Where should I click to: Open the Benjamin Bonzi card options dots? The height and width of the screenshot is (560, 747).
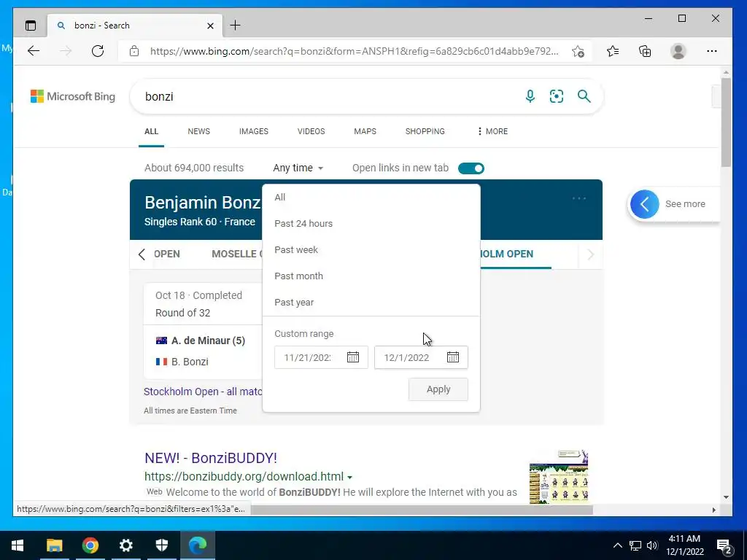[x=578, y=198]
